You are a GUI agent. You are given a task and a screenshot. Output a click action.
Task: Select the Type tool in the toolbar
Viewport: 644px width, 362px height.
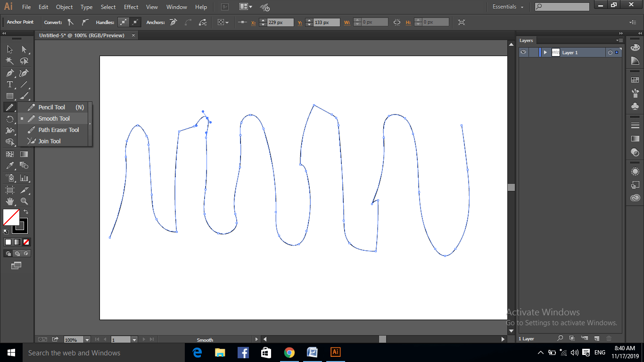(9, 84)
